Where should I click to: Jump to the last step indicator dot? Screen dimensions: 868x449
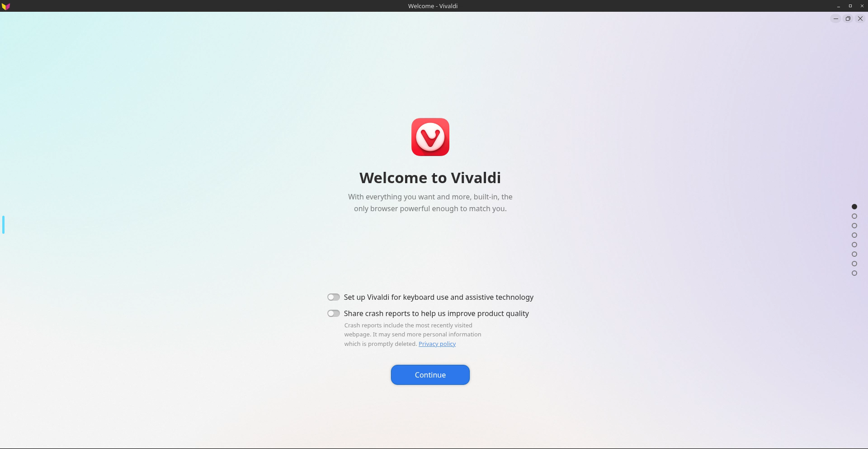[x=854, y=273]
